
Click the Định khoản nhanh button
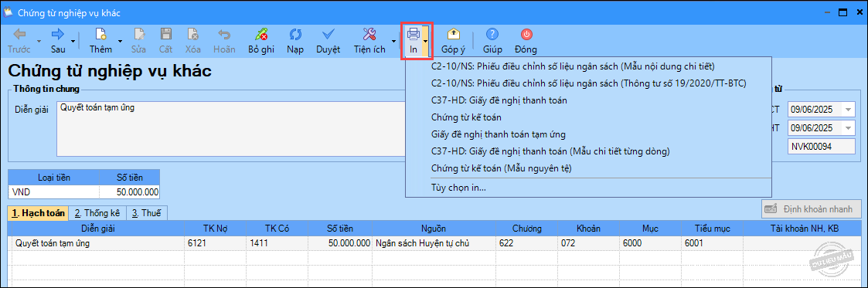(812, 209)
